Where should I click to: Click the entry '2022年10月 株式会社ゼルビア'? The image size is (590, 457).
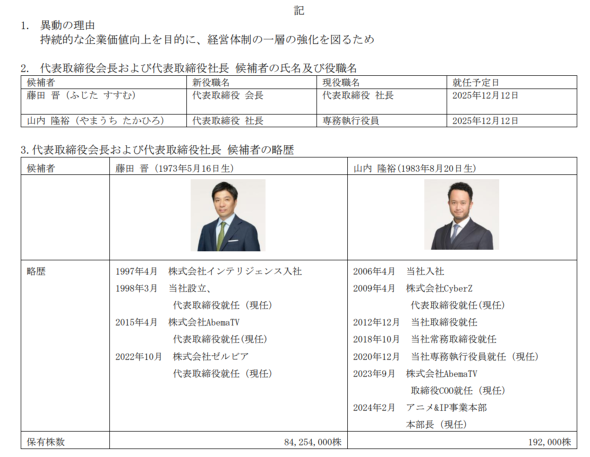[182, 356]
